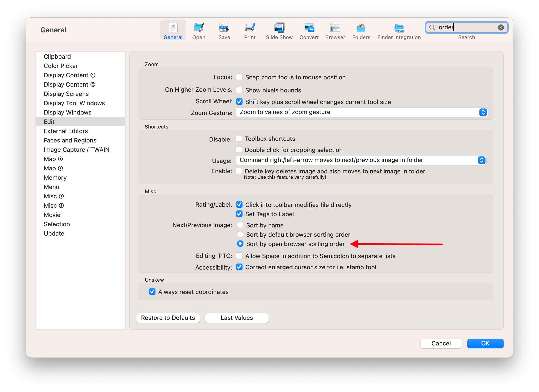Viewport: 539px width, 392px height.
Task: Open the Usage shortcut dropdown
Action: coord(361,160)
